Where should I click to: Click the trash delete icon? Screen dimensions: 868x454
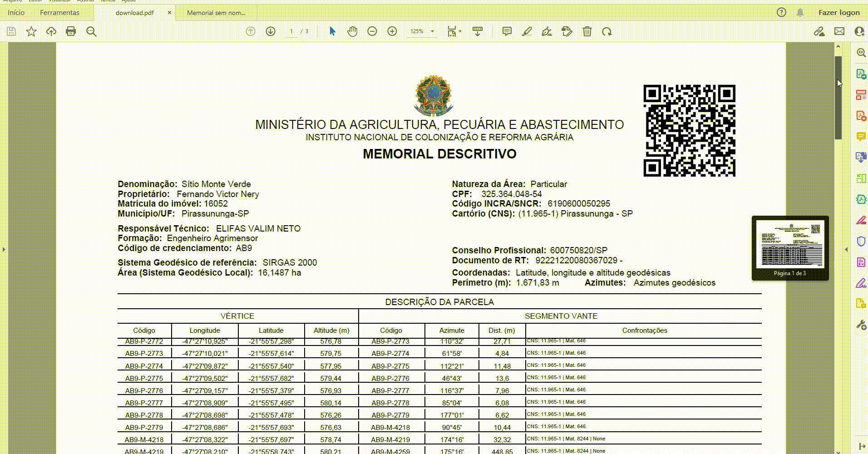pos(587,31)
